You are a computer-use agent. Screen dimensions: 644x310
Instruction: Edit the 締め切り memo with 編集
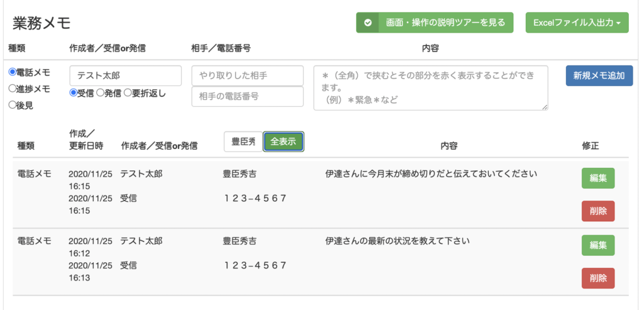click(597, 178)
